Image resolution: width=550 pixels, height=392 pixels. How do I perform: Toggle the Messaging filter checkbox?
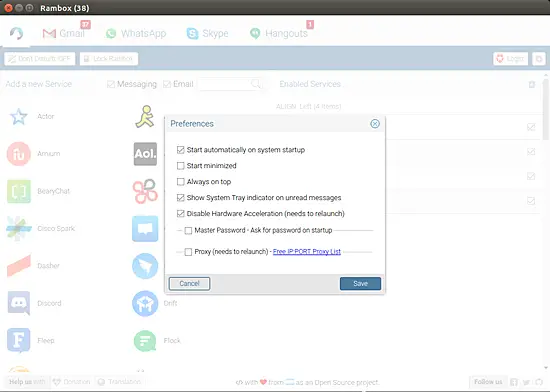[x=111, y=84]
